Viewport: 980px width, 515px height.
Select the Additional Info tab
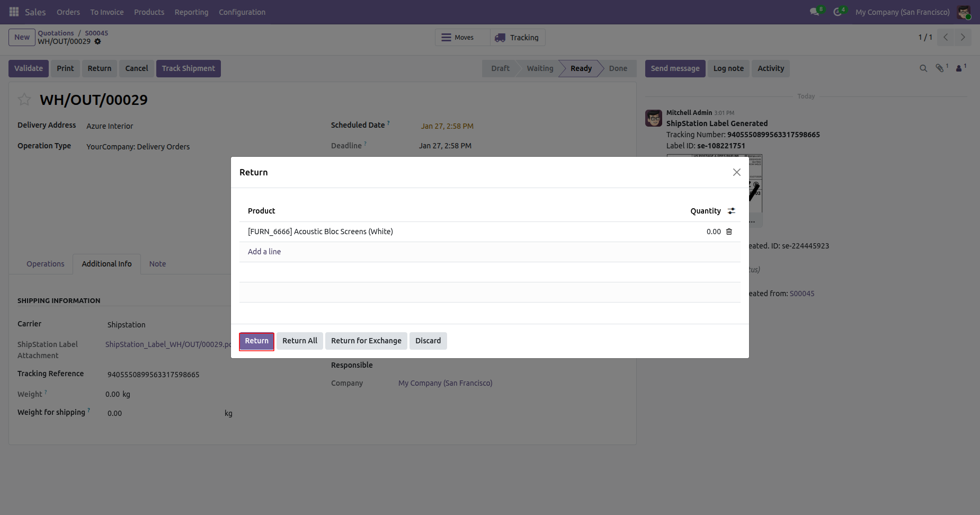[106, 264]
